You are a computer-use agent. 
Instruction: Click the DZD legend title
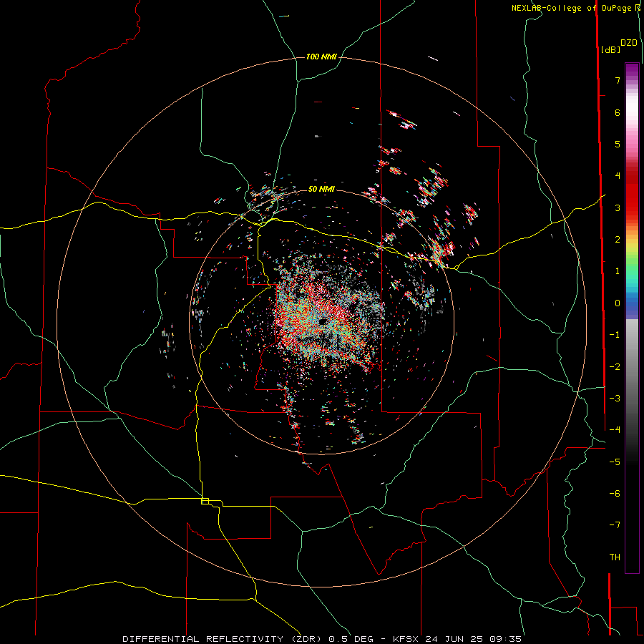click(629, 43)
